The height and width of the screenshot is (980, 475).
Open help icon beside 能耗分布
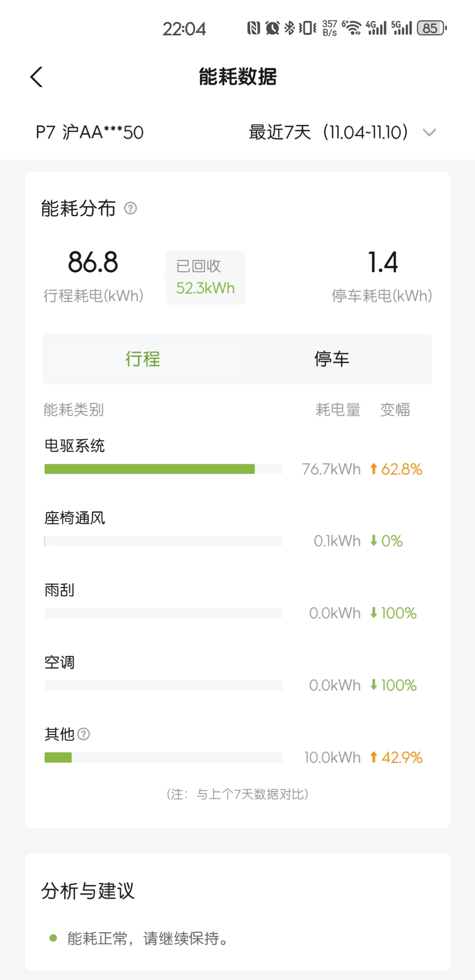[131, 208]
